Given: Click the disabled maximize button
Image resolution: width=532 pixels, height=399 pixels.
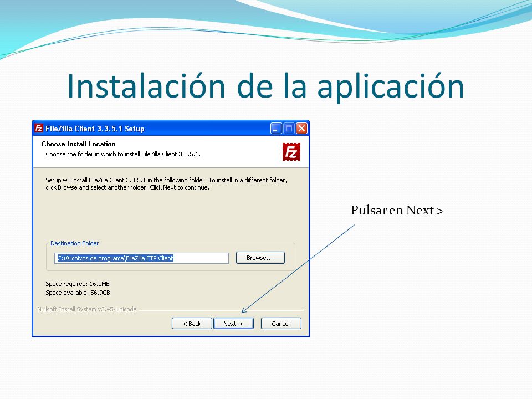Looking at the screenshot, I should pyautogui.click(x=289, y=129).
